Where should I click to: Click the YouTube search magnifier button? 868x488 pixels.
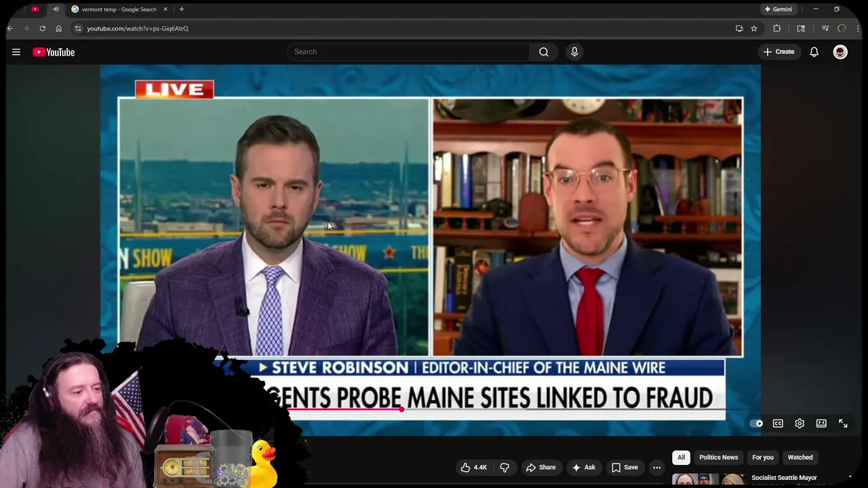[x=544, y=52]
